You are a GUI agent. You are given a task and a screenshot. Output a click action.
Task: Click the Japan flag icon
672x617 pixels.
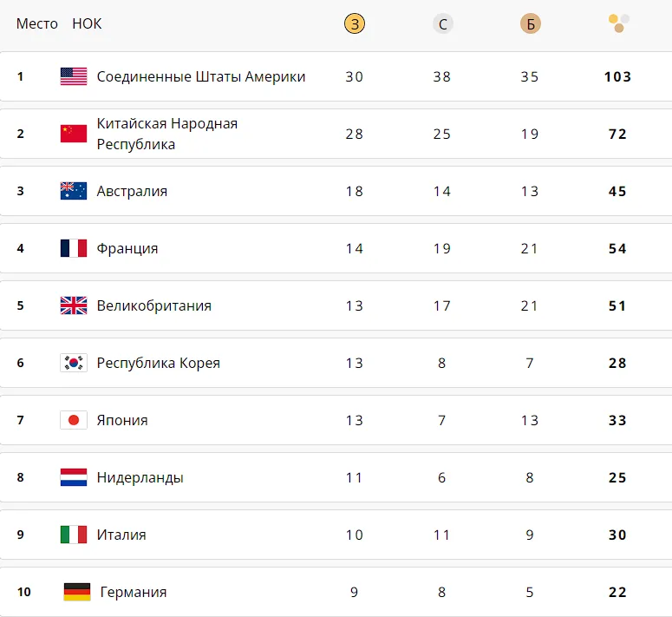click(x=74, y=420)
